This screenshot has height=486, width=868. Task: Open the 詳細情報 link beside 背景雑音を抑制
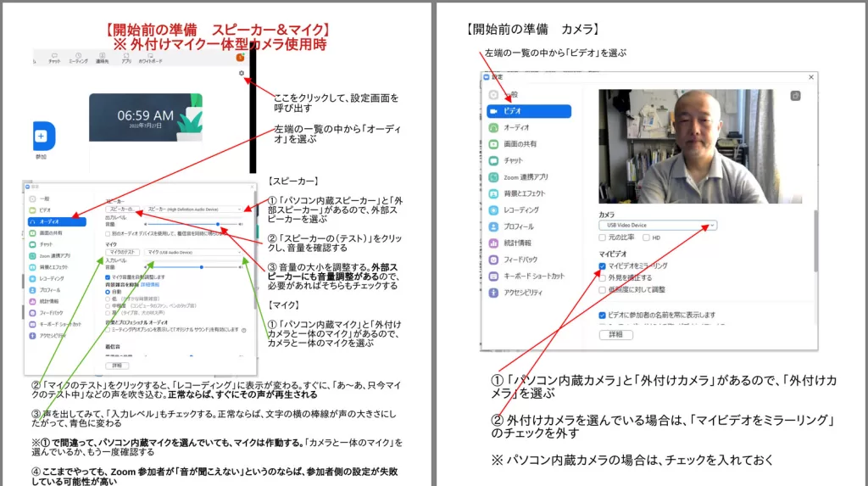pyautogui.click(x=149, y=284)
